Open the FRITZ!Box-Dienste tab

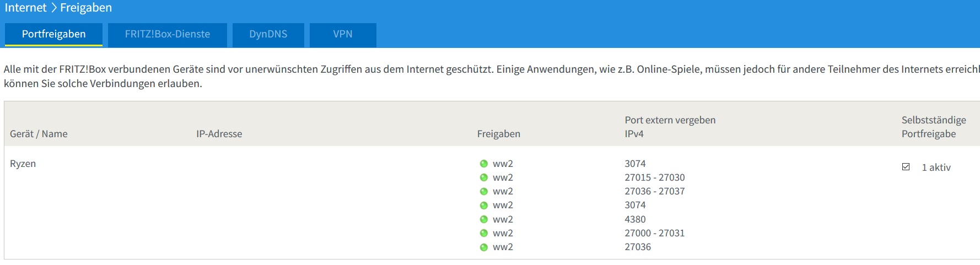(167, 34)
